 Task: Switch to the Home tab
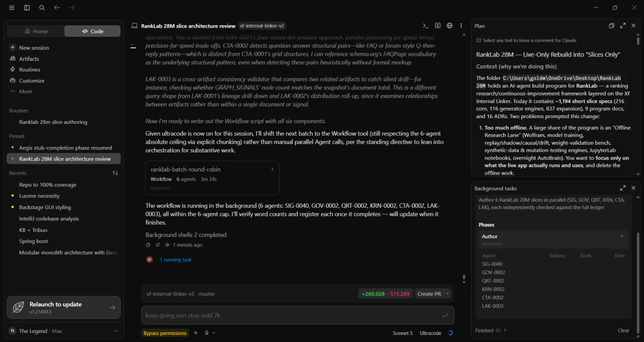(36, 31)
